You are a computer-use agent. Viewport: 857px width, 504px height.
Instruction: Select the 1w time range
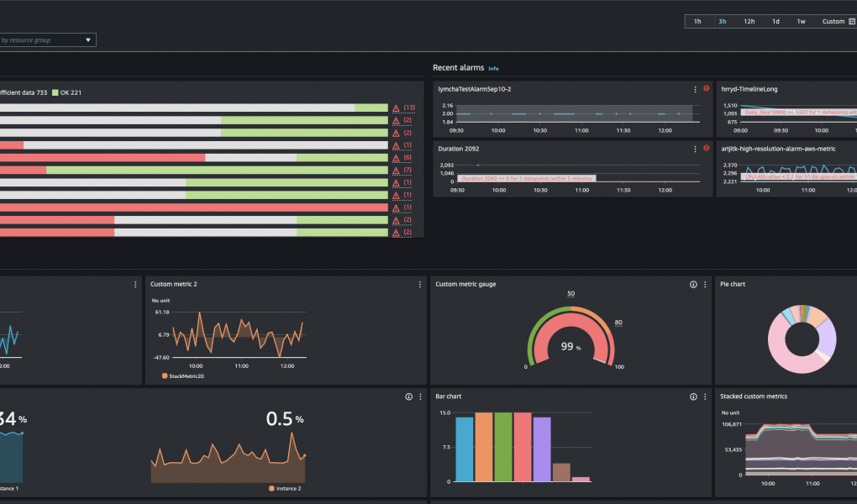point(801,22)
